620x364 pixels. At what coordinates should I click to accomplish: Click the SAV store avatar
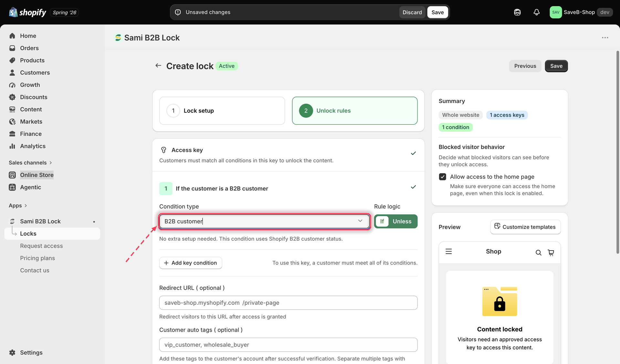coord(556,12)
